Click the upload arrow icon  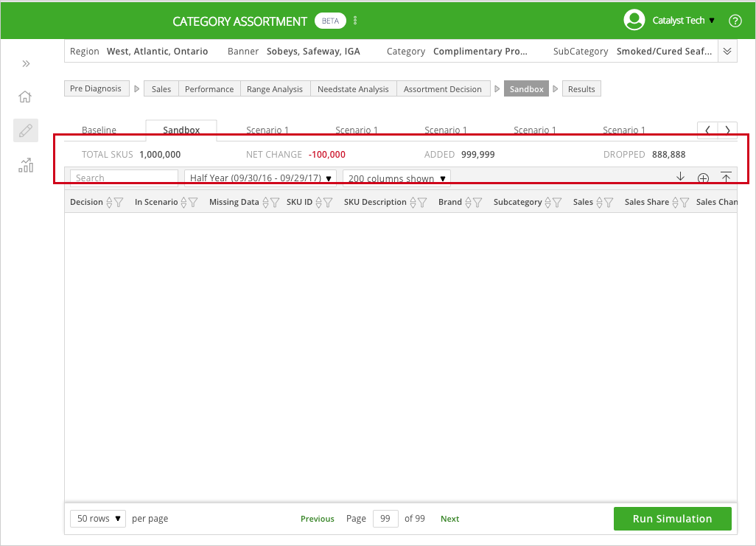[726, 177]
